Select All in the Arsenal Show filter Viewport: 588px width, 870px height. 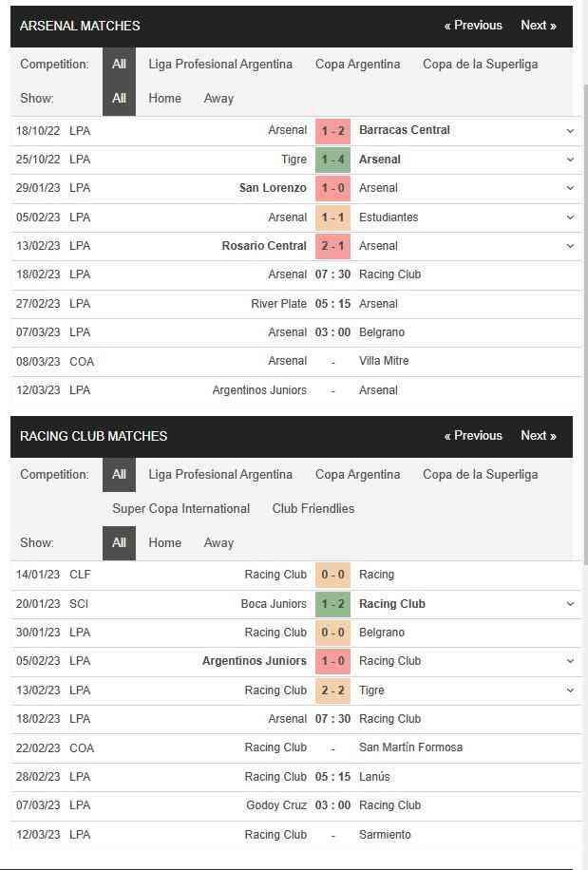119,98
